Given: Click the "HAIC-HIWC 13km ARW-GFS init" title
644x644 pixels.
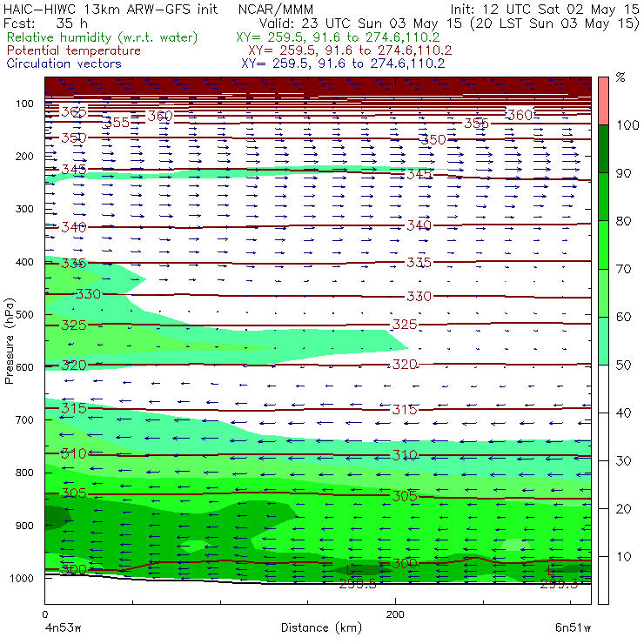Looking at the screenshot, I should pos(111,9).
